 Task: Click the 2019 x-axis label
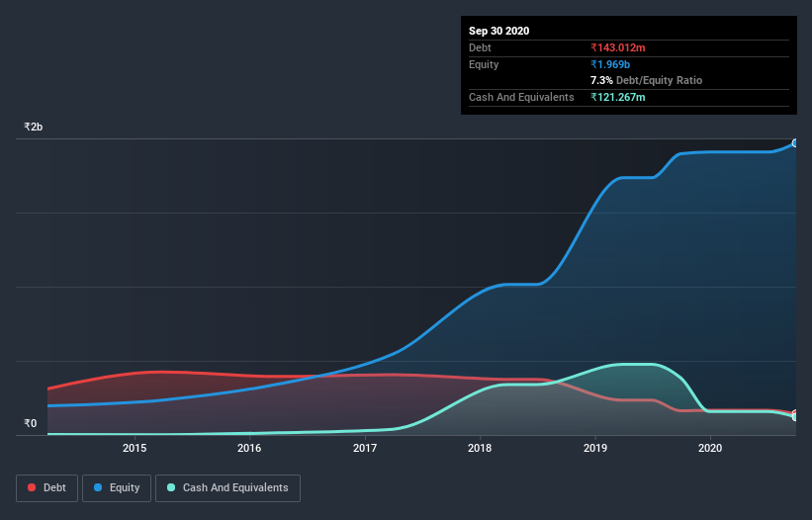point(595,448)
